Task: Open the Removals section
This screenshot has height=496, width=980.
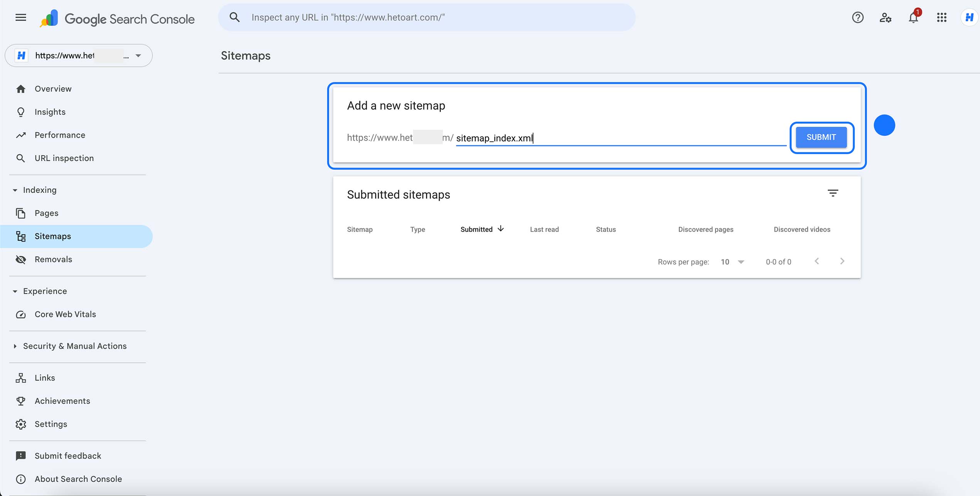Action: (x=53, y=259)
